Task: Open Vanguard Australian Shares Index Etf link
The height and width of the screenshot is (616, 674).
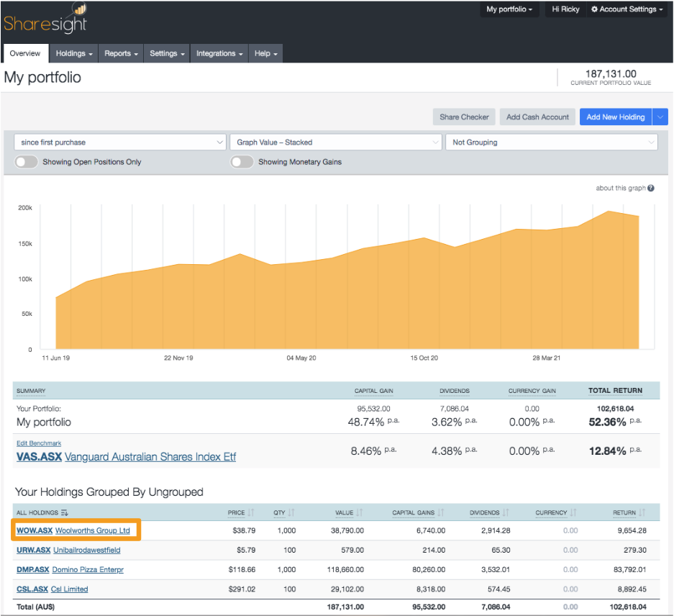Action: tap(150, 456)
